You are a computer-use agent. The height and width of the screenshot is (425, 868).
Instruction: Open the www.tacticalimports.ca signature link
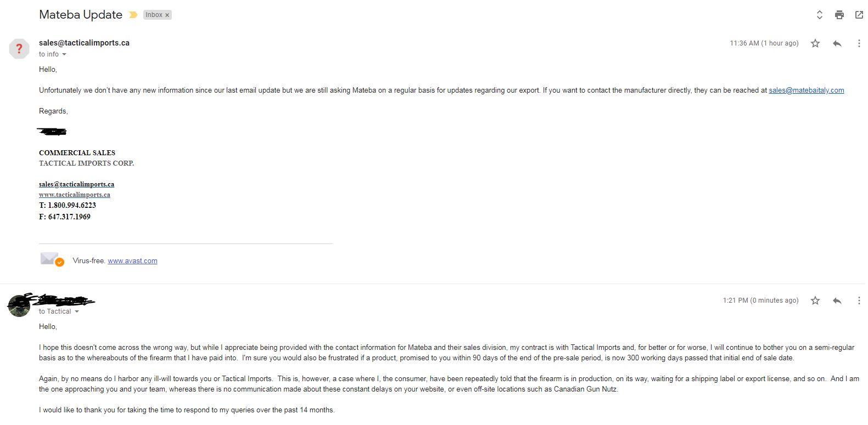pyautogui.click(x=75, y=195)
